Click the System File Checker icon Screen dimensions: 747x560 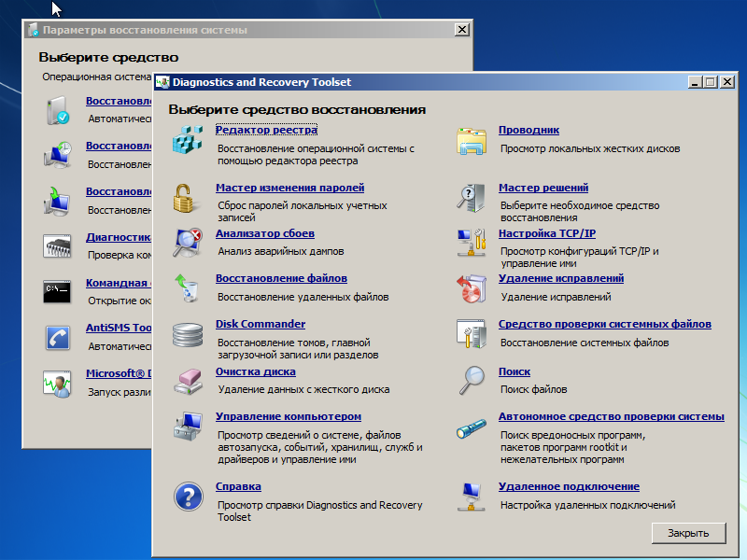coord(472,334)
